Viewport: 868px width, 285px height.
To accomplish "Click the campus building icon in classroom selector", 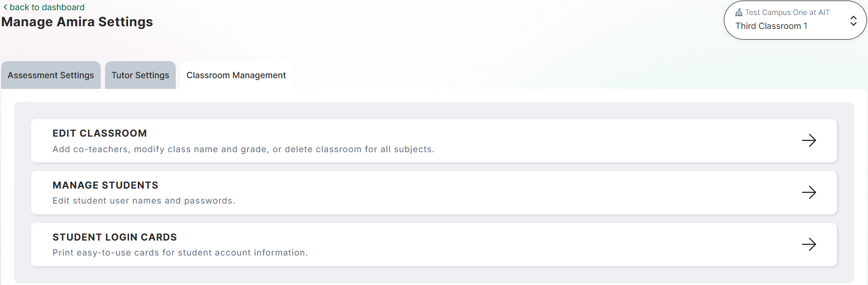I will pyautogui.click(x=739, y=12).
